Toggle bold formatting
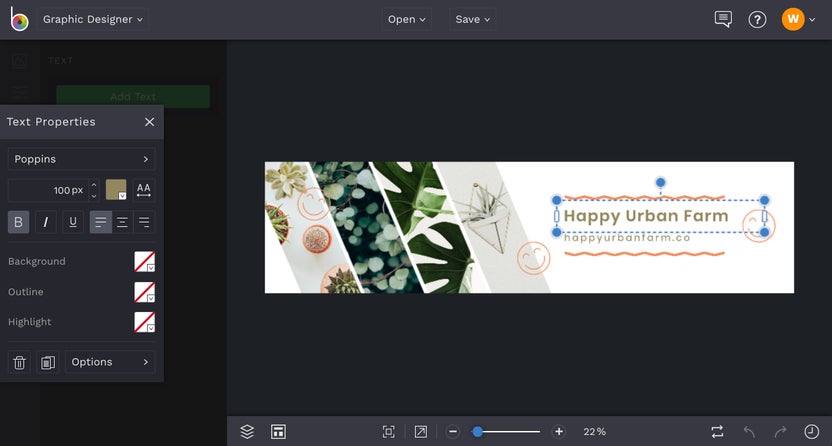 19,222
